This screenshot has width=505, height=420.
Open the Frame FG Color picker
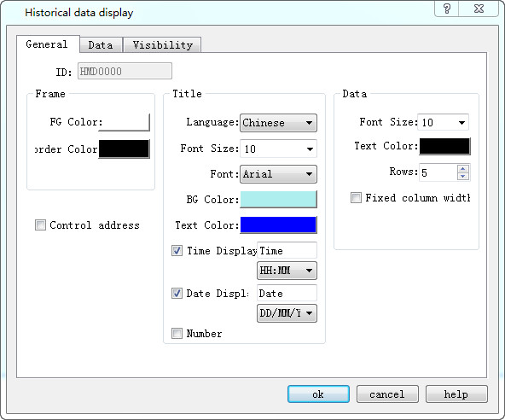124,122
